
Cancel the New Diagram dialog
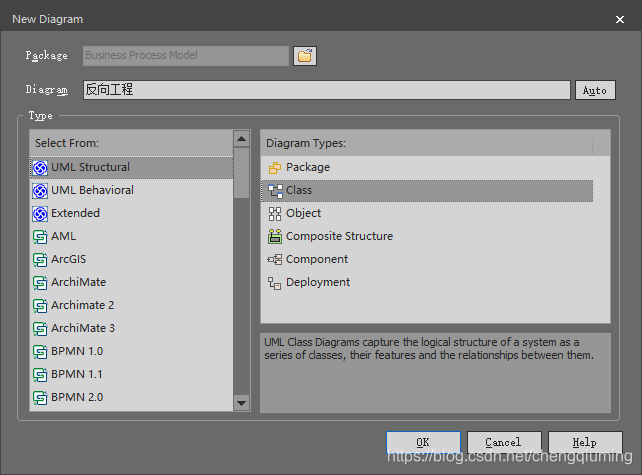pyautogui.click(x=504, y=442)
